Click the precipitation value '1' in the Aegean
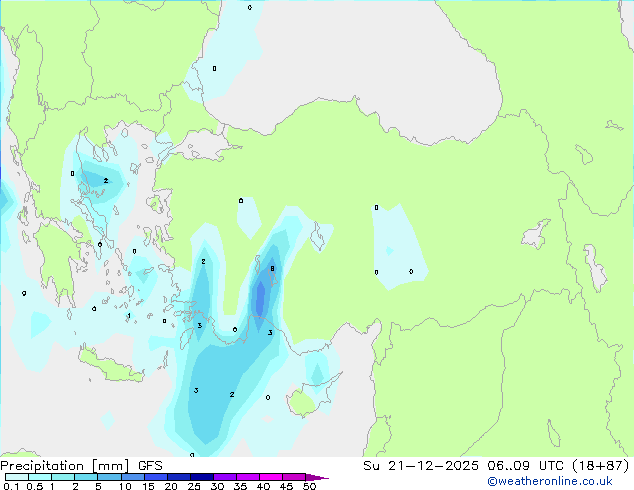 pos(129,316)
